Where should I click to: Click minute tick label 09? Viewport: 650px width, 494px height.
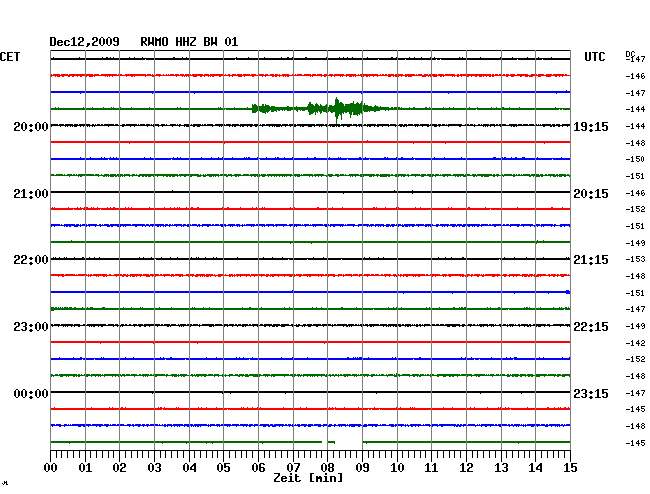pos(362,468)
